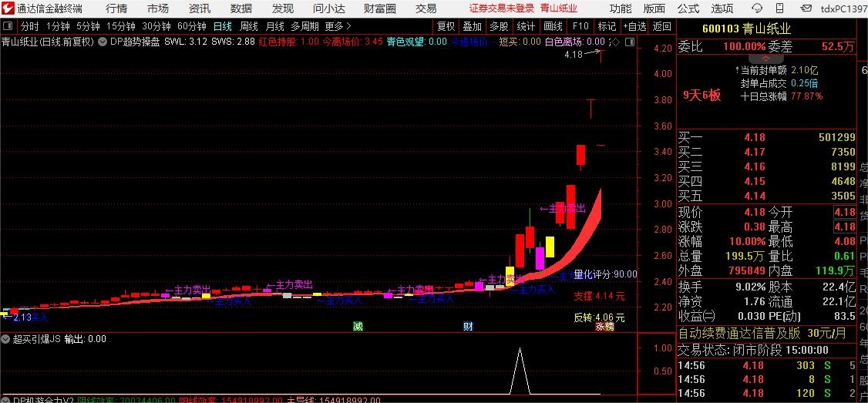Open the 资讯 menu

click(x=200, y=8)
